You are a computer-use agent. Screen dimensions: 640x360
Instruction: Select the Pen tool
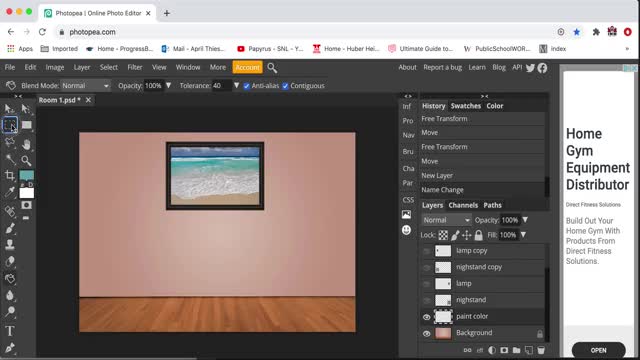(10, 348)
